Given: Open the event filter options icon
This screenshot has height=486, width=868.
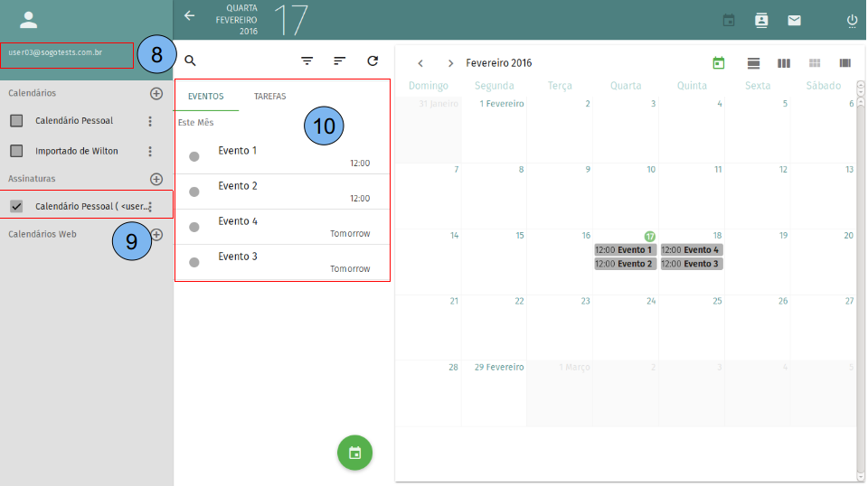Looking at the screenshot, I should point(307,61).
